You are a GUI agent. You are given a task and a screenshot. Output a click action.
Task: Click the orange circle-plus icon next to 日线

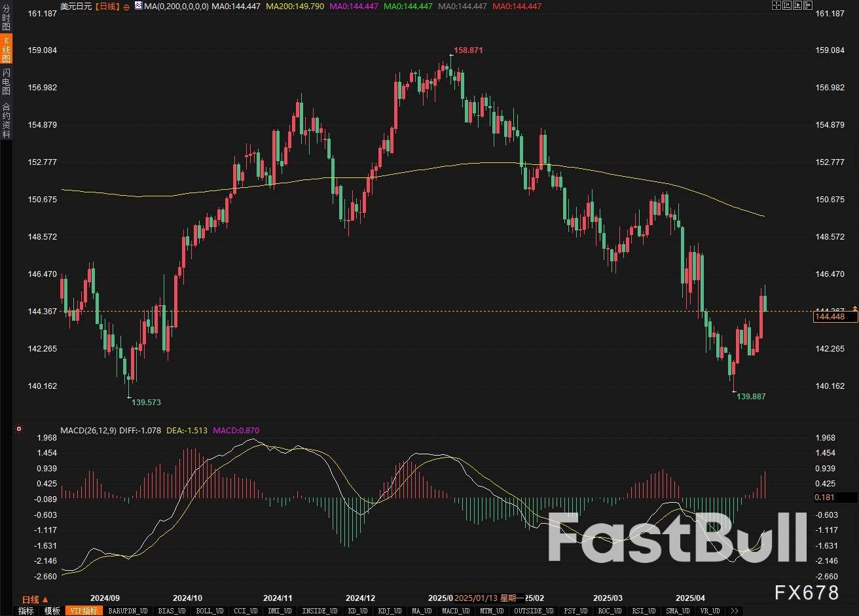pos(126,6)
